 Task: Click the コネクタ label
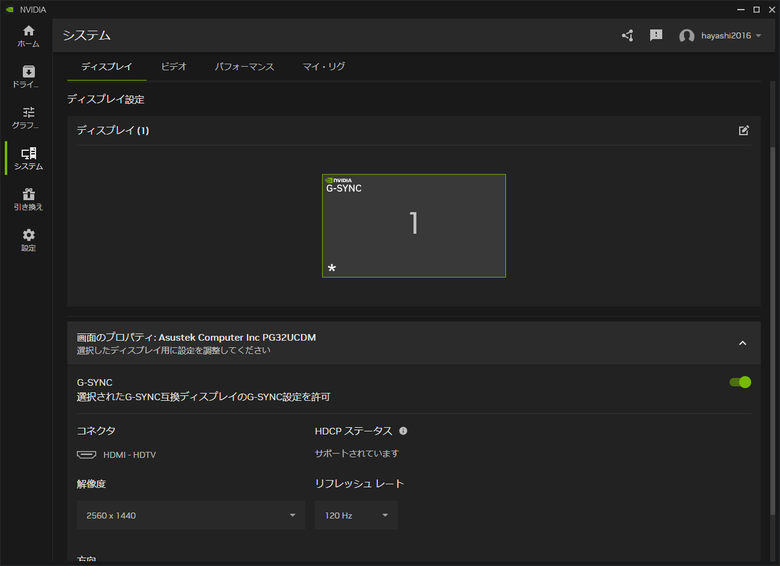96,431
